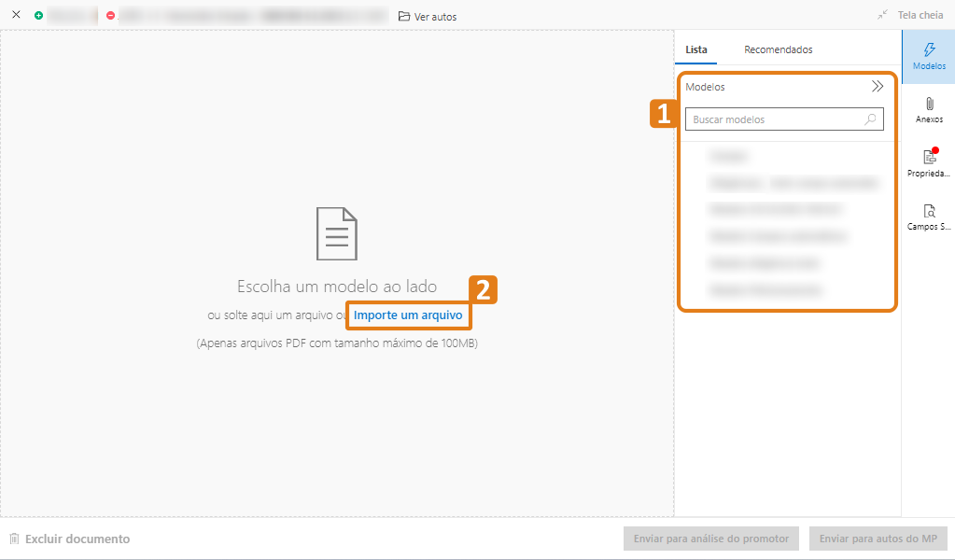
Task: Open the Propriedades panel with red badge
Action: [x=928, y=162]
